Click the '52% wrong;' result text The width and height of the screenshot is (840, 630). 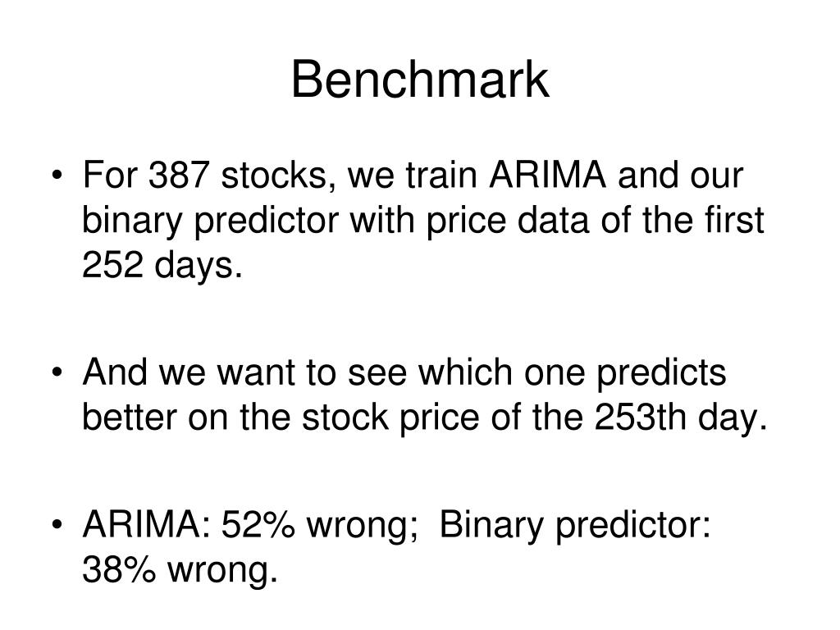click(320, 525)
